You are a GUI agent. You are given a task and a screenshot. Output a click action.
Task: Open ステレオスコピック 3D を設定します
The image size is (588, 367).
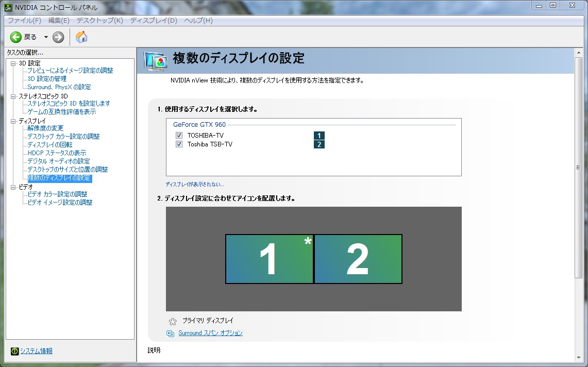click(x=69, y=104)
